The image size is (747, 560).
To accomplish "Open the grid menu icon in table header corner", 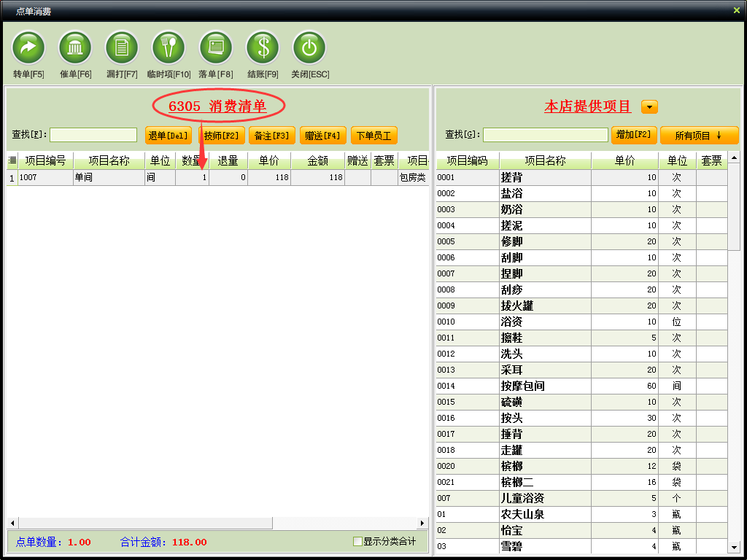I will tap(12, 160).
